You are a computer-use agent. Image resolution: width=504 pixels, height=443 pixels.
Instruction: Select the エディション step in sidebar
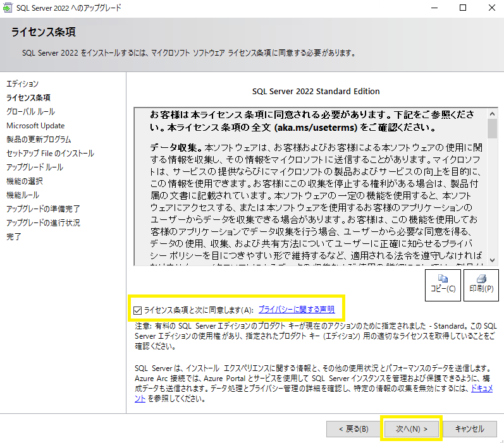(23, 84)
